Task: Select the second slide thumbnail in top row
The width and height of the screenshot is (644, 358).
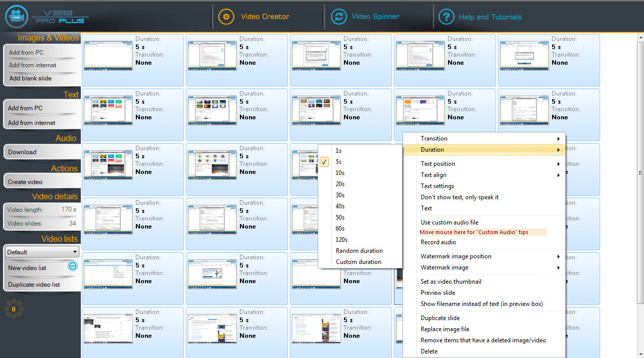Action: tap(212, 55)
